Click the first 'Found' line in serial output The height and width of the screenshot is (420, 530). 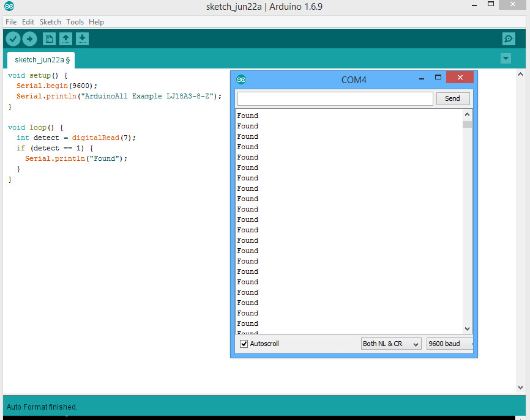pyautogui.click(x=248, y=116)
